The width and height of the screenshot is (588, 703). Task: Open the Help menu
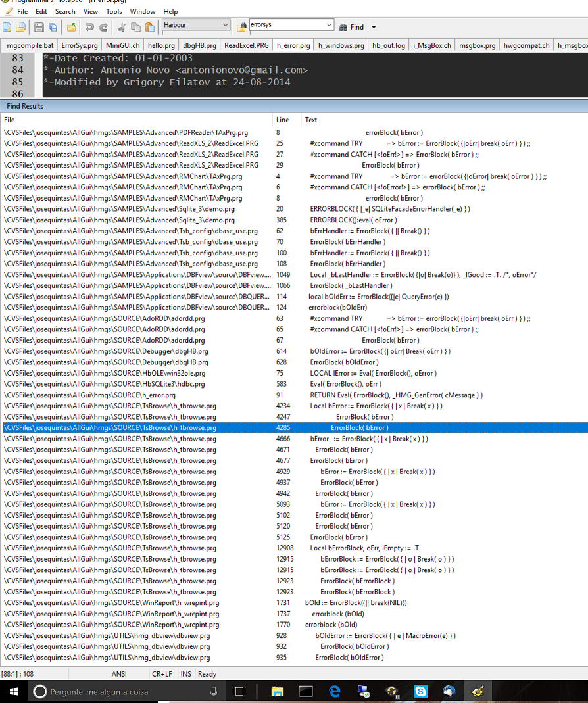pyautogui.click(x=170, y=11)
